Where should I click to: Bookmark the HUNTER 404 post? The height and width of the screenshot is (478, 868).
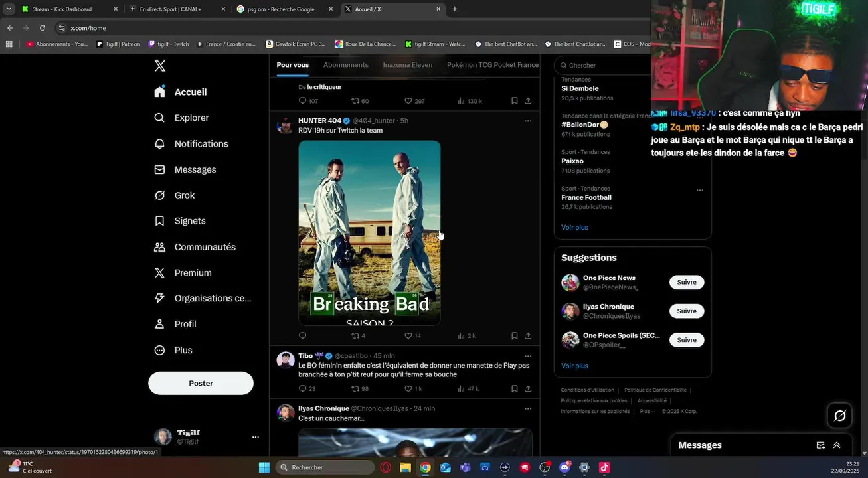515,335
